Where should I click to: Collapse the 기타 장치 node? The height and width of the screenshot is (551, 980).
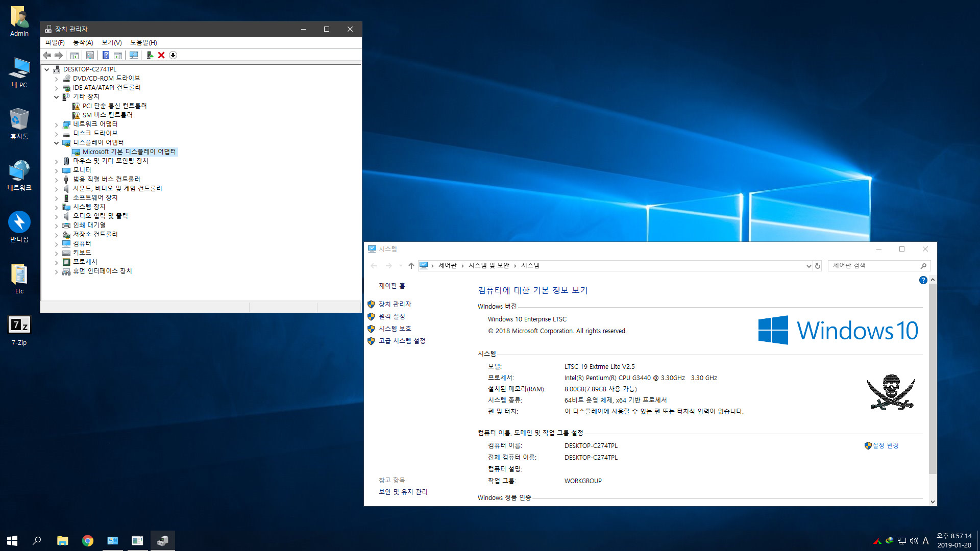point(56,97)
